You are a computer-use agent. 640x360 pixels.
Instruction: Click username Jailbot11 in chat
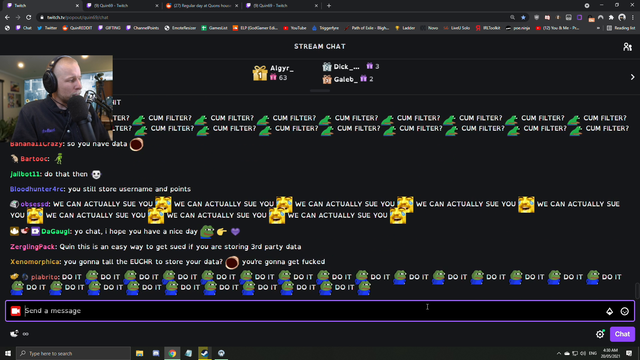pos(25,174)
